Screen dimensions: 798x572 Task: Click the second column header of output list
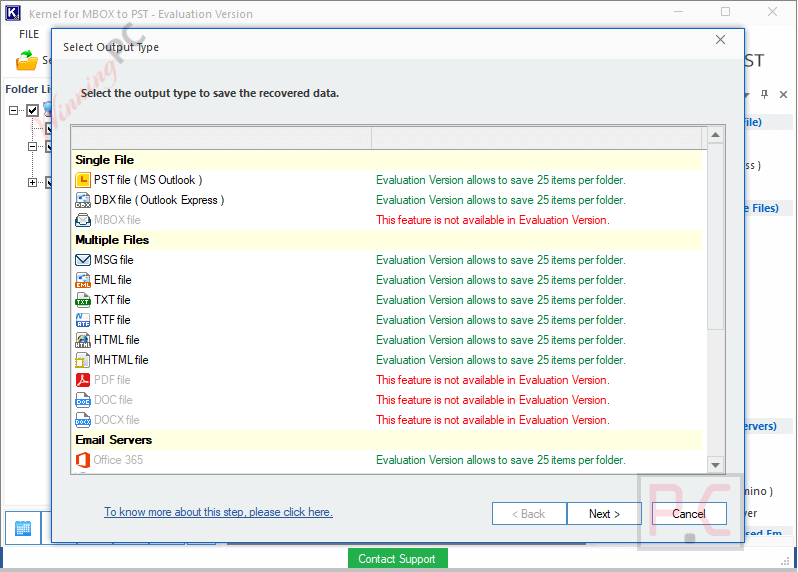click(537, 138)
